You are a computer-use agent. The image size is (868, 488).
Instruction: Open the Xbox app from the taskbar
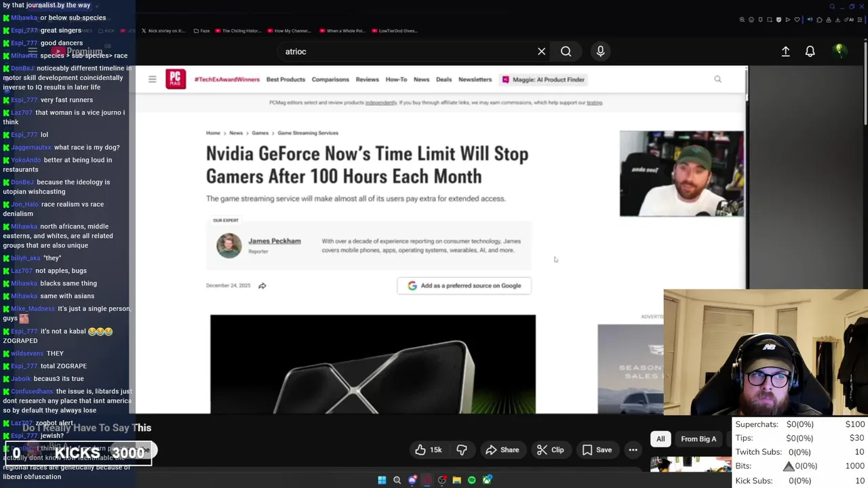[487, 480]
